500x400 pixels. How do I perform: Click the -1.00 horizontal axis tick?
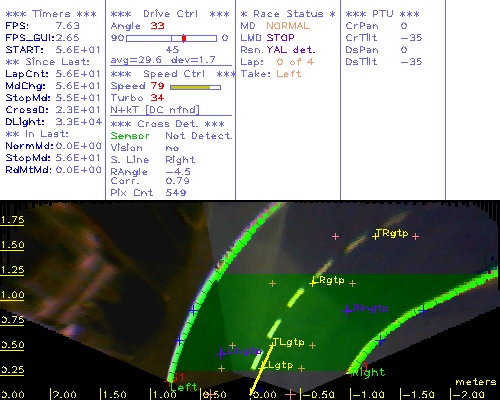click(x=368, y=395)
